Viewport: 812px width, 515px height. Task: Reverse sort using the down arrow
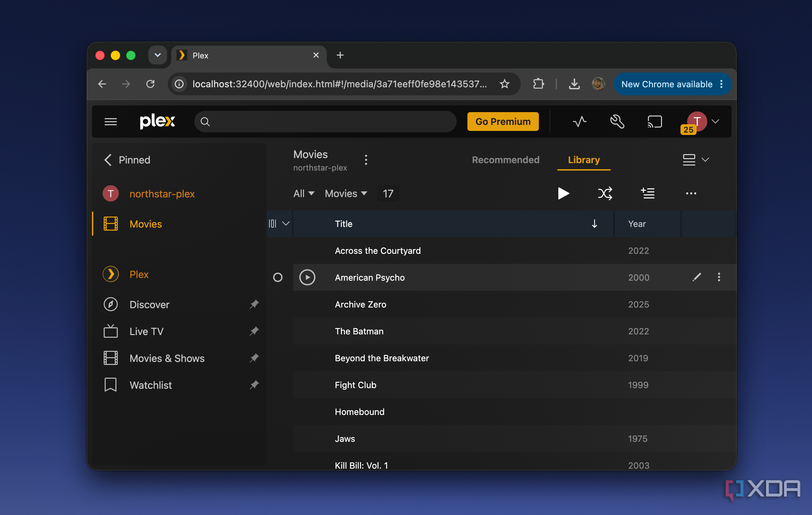click(595, 224)
